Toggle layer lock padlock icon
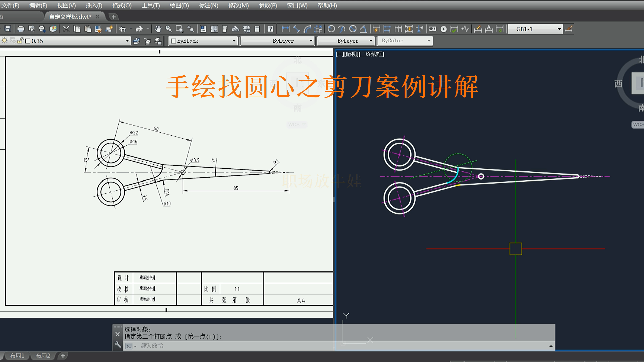The height and width of the screenshot is (362, 644). [x=20, y=40]
